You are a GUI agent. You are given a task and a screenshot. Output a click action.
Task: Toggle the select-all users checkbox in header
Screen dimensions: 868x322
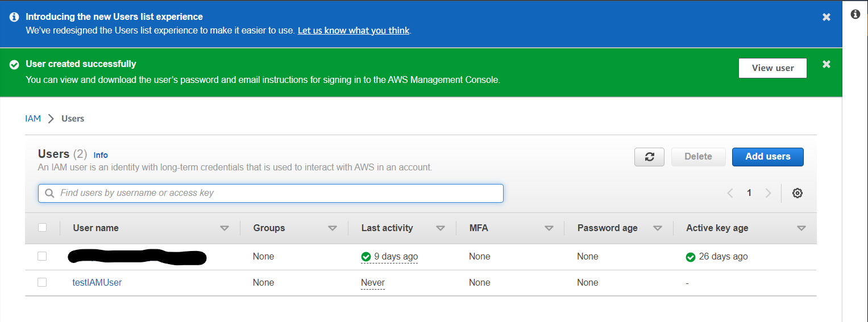tap(42, 228)
